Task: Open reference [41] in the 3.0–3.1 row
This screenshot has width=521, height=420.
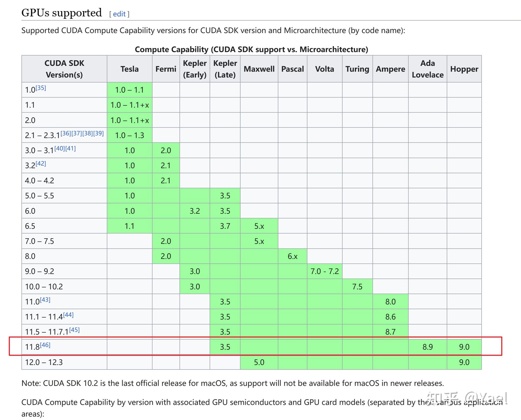Action: pos(70,148)
